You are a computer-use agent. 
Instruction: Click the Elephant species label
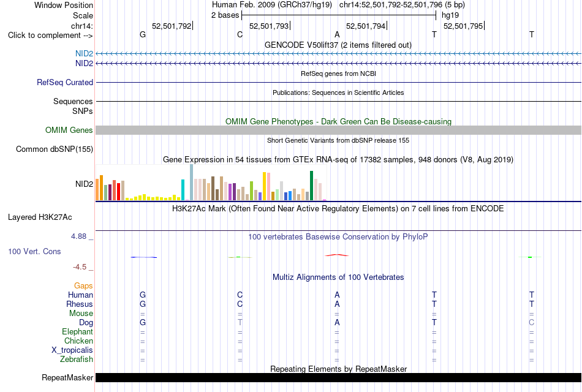[x=77, y=332]
